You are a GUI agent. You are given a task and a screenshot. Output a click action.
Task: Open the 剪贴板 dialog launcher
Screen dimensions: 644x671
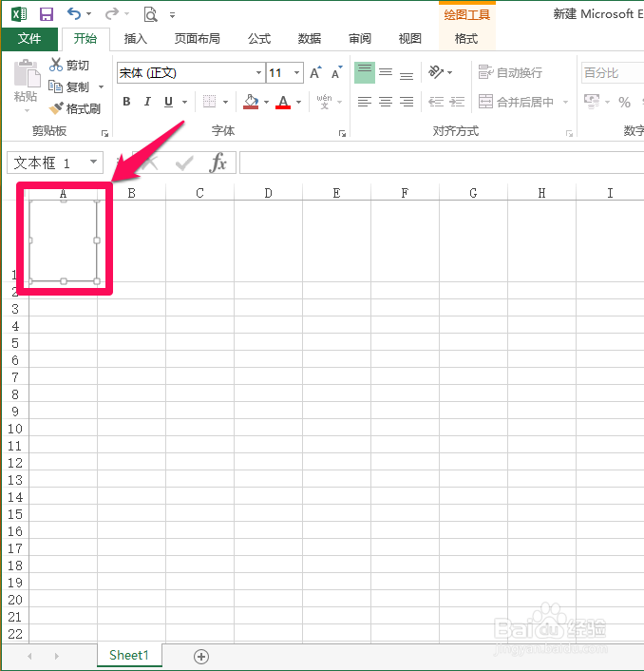104,133
